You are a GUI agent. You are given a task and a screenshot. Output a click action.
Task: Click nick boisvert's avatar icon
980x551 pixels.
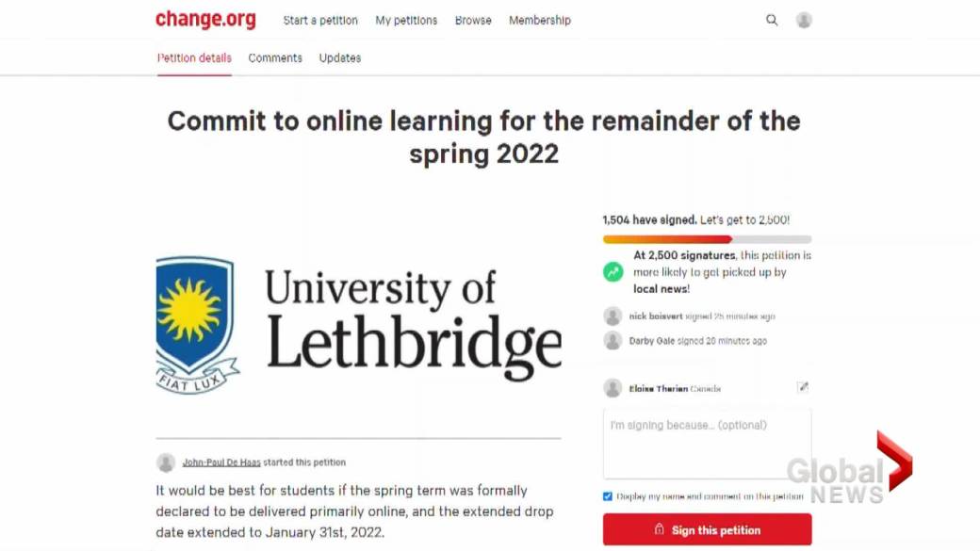[612, 316]
